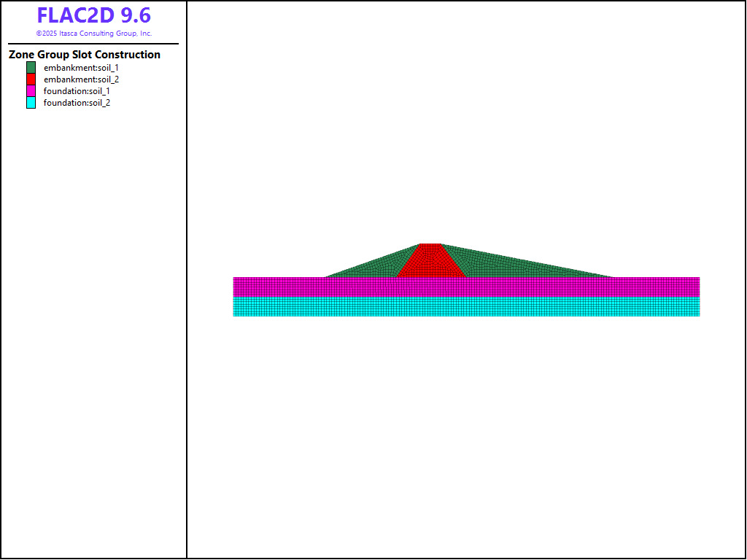This screenshot has height=560, width=747.
Task: Select the embankment:soil_1 legend label
Action: pyautogui.click(x=81, y=68)
